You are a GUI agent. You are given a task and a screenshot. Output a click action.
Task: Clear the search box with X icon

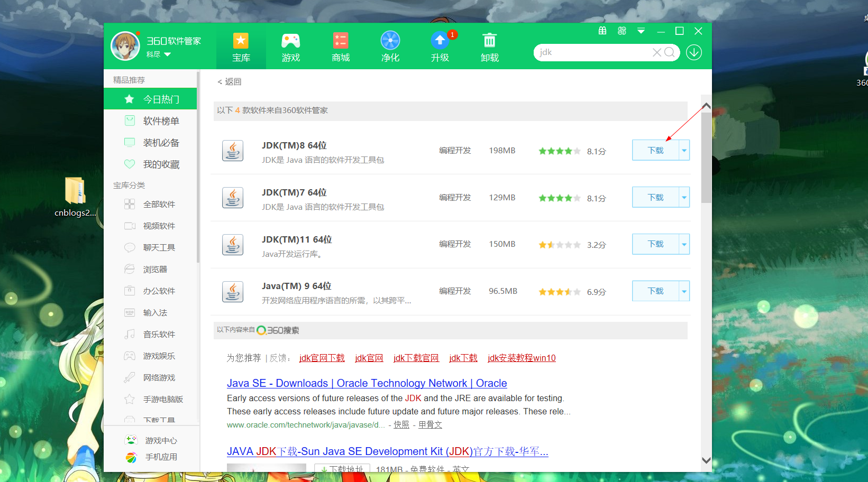(x=656, y=52)
